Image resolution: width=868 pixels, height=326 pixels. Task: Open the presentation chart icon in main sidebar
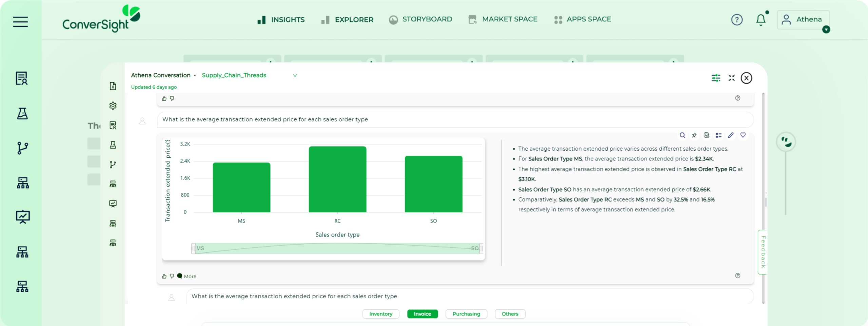[x=23, y=217]
